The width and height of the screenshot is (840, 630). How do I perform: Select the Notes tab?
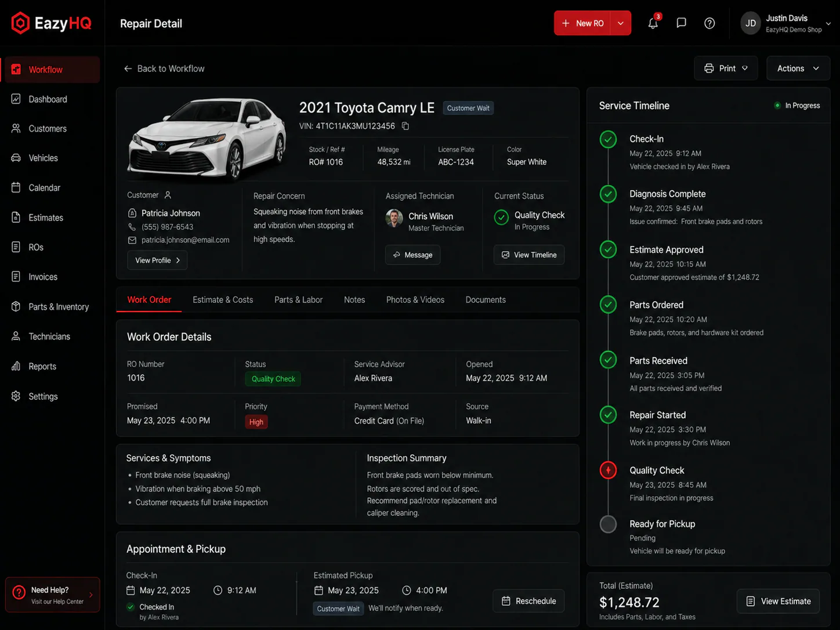[x=354, y=300]
